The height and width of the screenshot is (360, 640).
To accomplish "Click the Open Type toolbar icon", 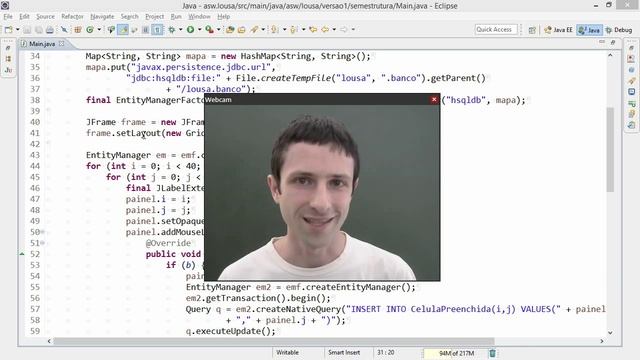I will coord(111,30).
